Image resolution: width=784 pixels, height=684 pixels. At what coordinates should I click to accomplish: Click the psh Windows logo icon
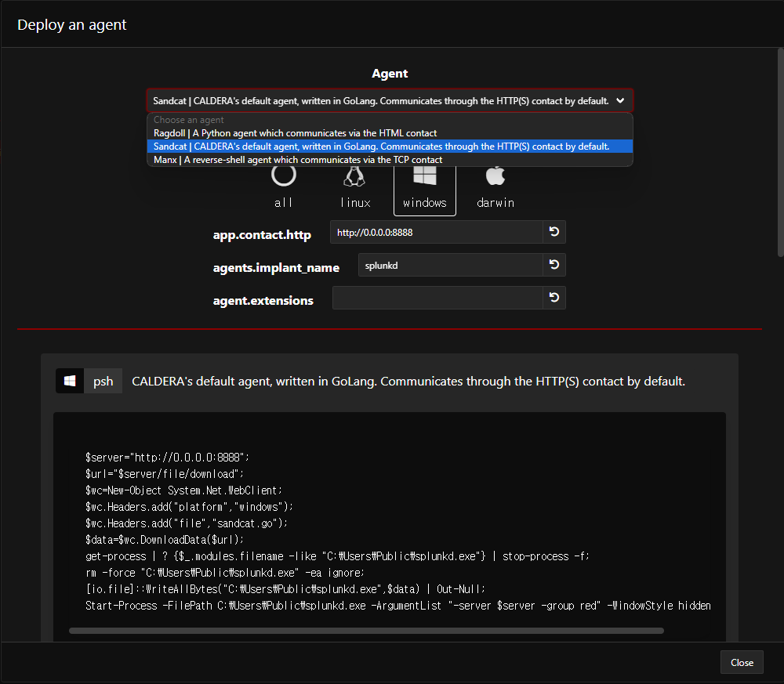point(70,382)
